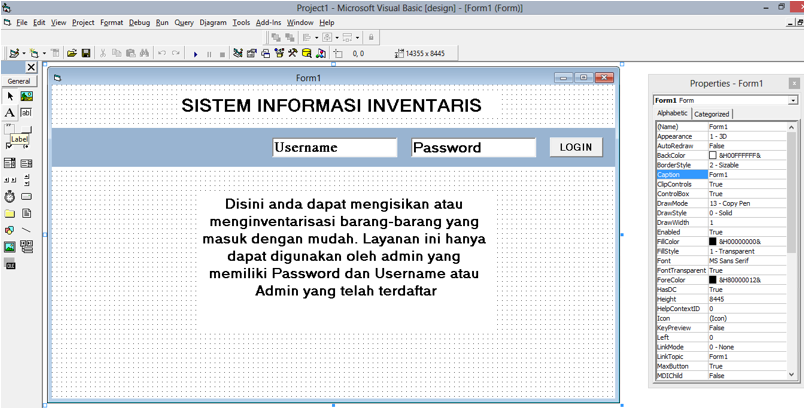Click the Username text field
804x408 pixels.
(334, 148)
